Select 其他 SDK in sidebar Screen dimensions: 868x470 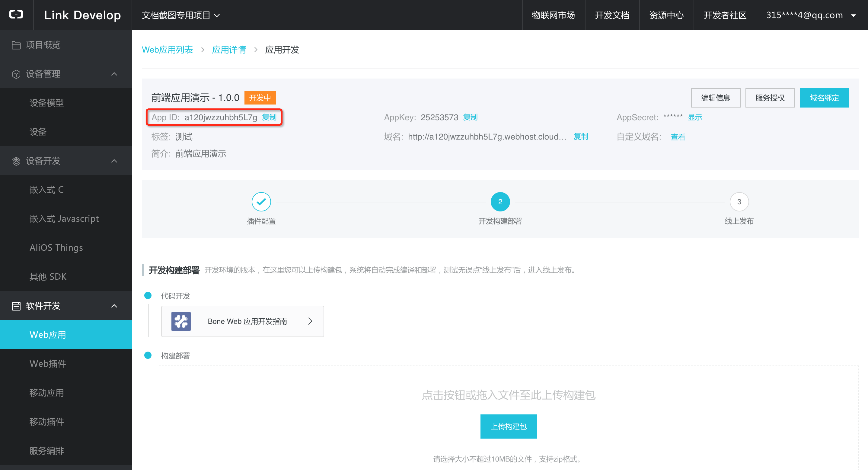(x=66, y=277)
